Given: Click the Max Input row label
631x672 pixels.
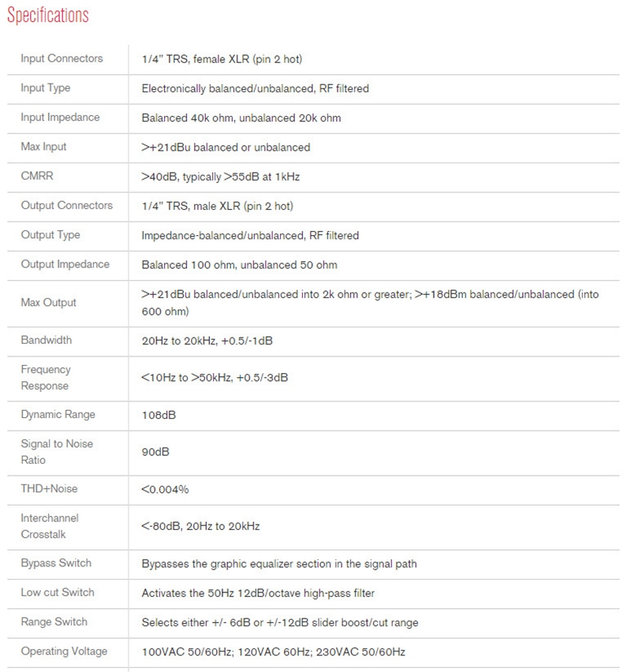Looking at the screenshot, I should pos(43,147).
